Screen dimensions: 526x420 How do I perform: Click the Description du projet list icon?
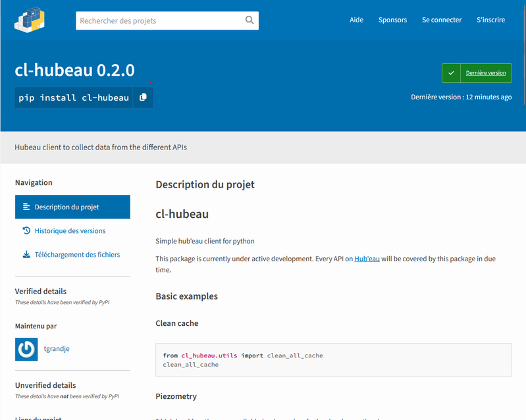tap(26, 207)
